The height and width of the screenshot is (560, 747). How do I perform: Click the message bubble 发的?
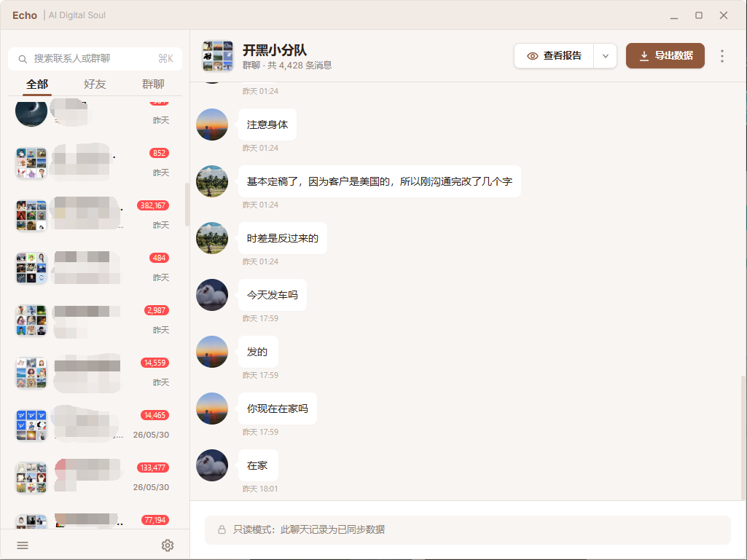258,352
